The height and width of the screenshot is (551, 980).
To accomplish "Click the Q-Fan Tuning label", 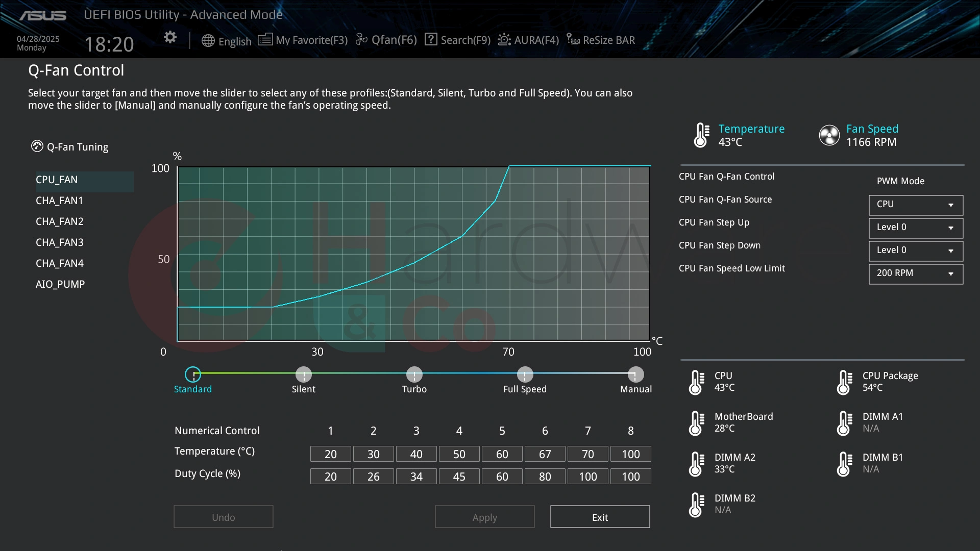I will pyautogui.click(x=78, y=147).
